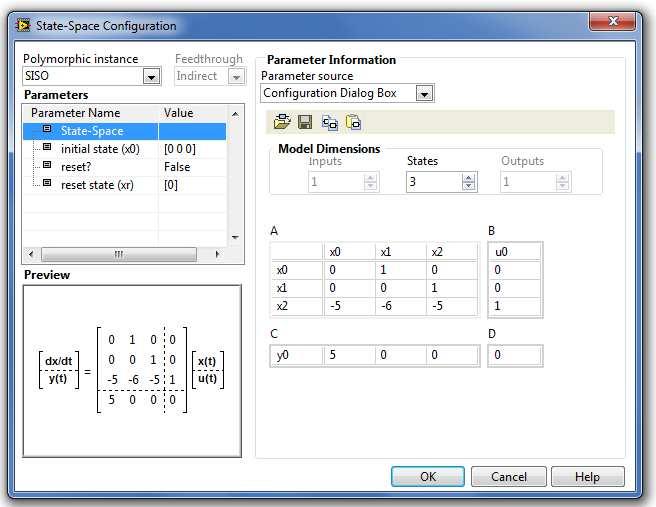Click the Parameter Name column header
Screen dimensions: 656x507
coord(75,113)
